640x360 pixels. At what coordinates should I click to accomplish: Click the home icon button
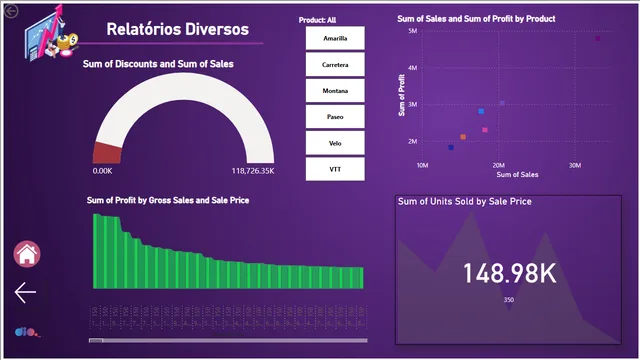(27, 254)
